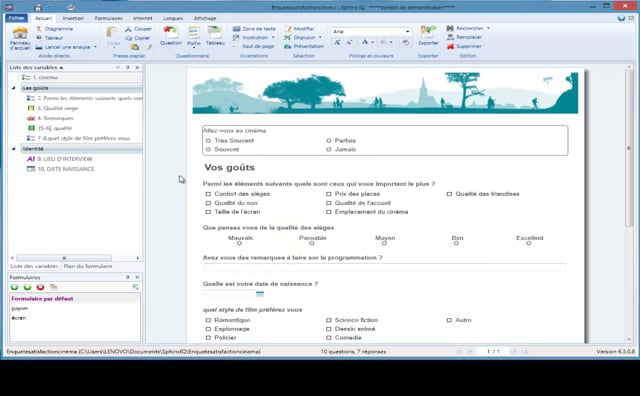Open the Arial font dropdown

click(x=407, y=31)
